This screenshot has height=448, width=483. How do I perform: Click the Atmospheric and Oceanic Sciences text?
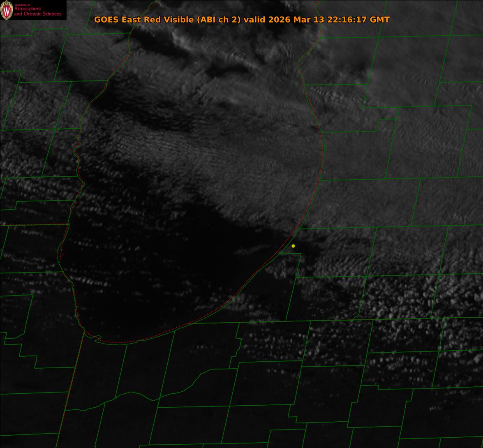(38, 11)
